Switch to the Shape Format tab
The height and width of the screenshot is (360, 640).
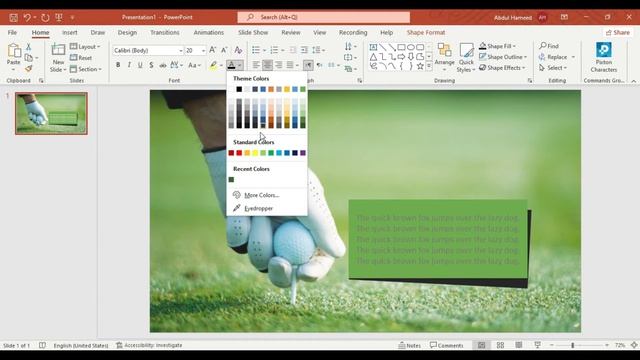click(x=426, y=32)
